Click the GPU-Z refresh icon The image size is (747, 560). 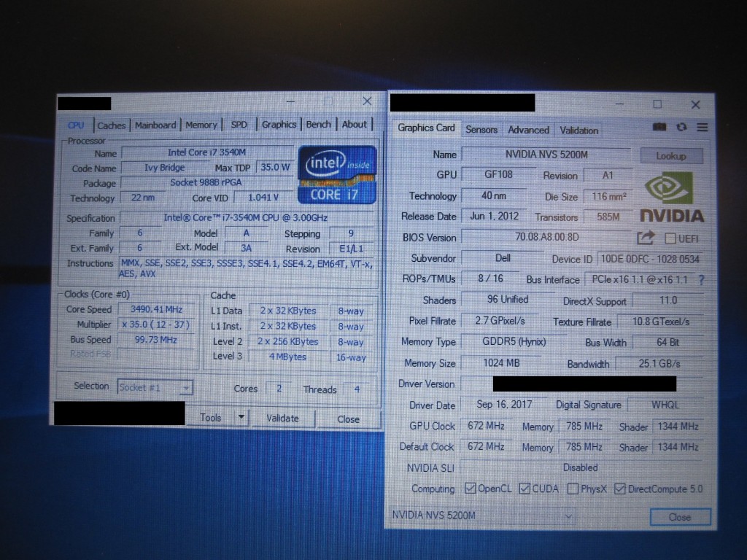[682, 127]
